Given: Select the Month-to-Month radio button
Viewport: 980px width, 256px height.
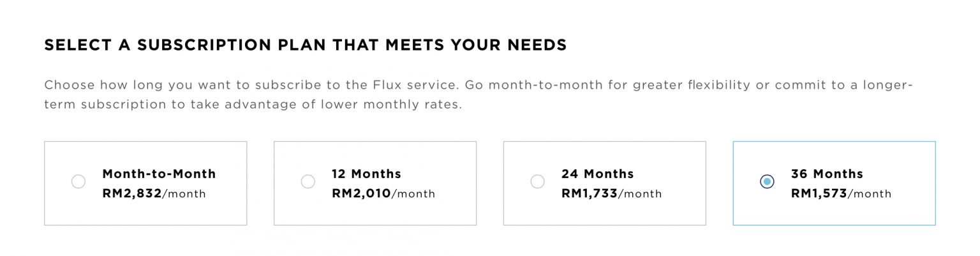Looking at the screenshot, I should [78, 182].
